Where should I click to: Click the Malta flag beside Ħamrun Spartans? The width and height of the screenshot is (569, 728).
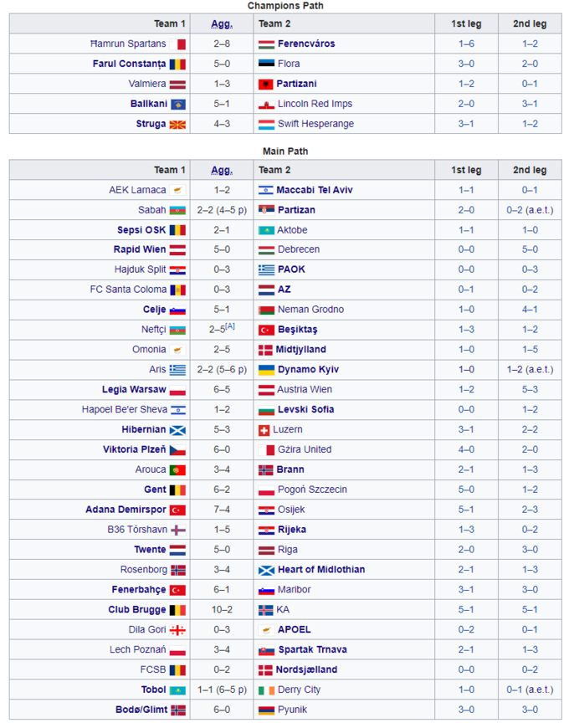[180, 44]
